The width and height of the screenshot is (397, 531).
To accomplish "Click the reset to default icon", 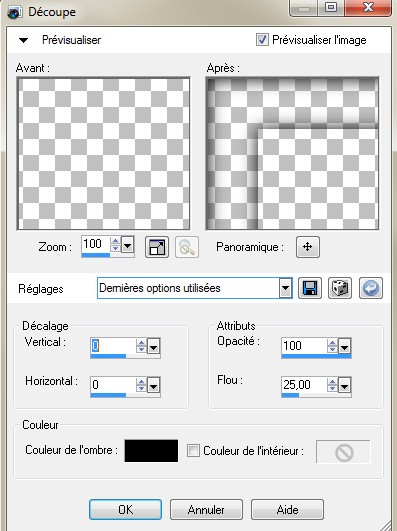I will pyautogui.click(x=371, y=288).
